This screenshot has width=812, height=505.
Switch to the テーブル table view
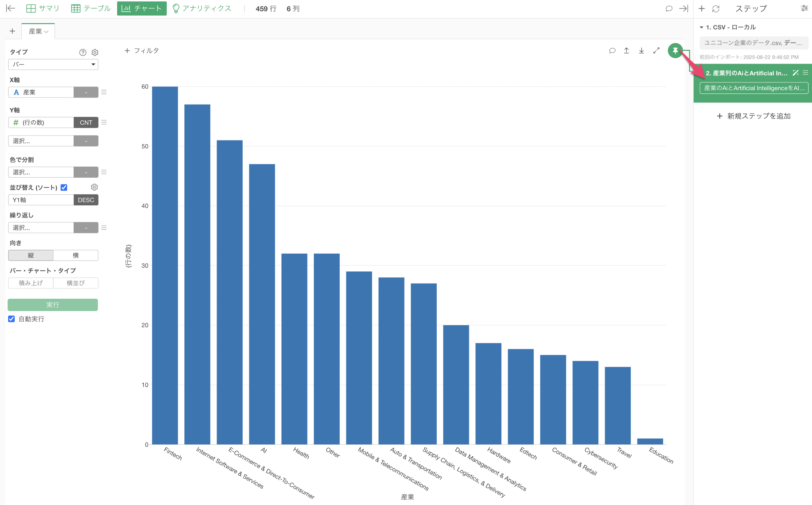(91, 8)
